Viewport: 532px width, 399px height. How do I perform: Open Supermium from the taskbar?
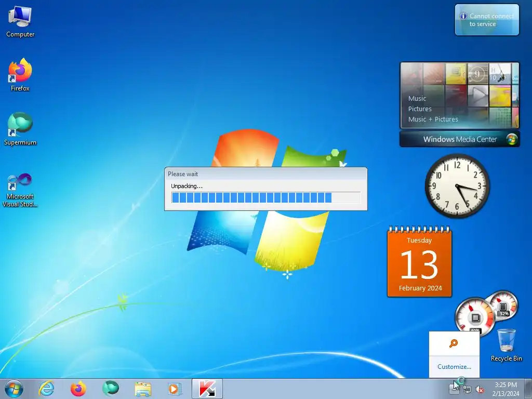[110, 389]
